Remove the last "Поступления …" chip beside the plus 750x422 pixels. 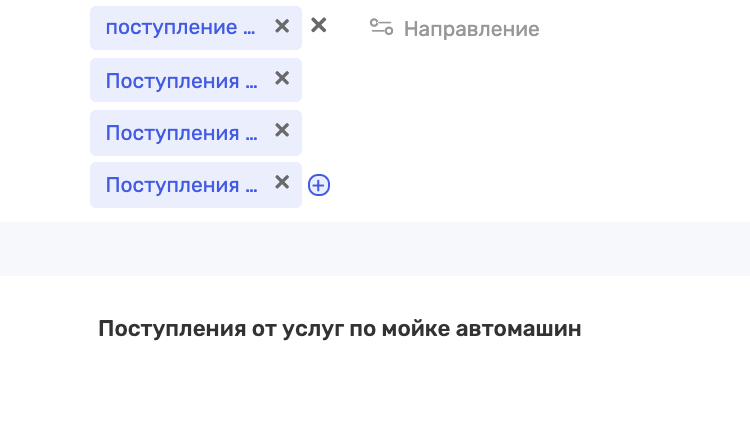coord(282,182)
